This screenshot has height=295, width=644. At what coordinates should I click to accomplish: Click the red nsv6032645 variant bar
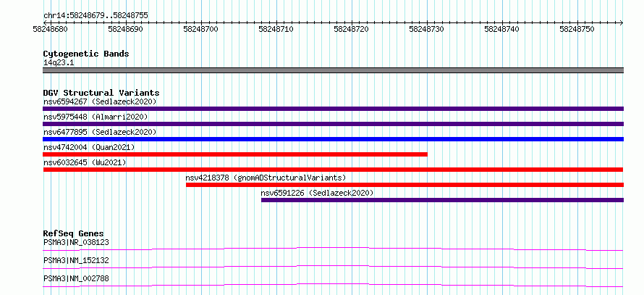tap(333, 170)
